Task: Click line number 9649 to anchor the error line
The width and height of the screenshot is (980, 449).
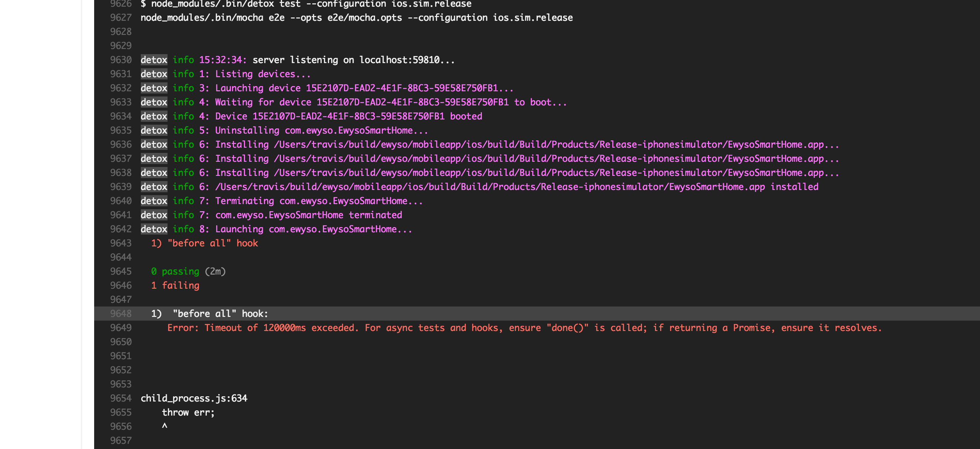Action: (121, 328)
